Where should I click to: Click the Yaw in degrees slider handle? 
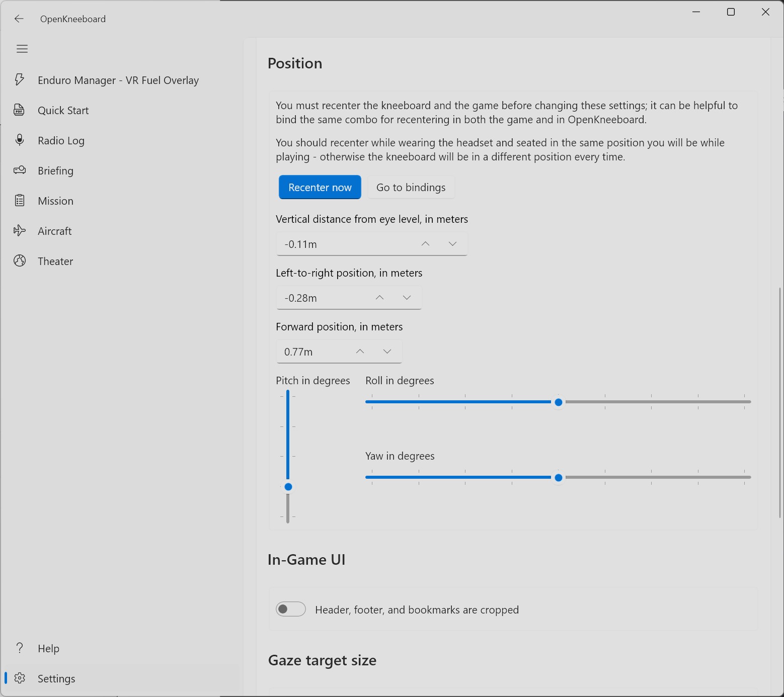coord(558,477)
